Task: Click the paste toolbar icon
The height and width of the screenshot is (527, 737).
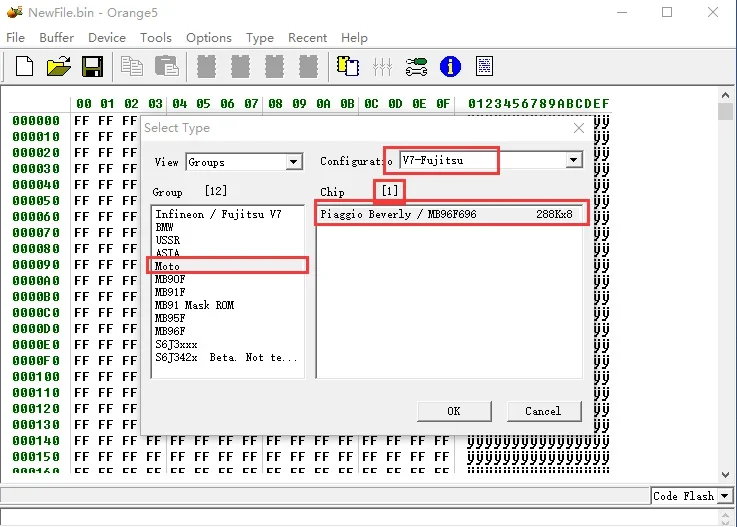Action: pyautogui.click(x=167, y=66)
